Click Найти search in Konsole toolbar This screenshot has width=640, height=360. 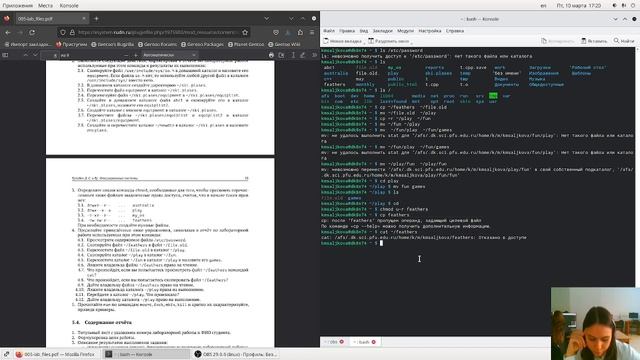click(x=624, y=41)
